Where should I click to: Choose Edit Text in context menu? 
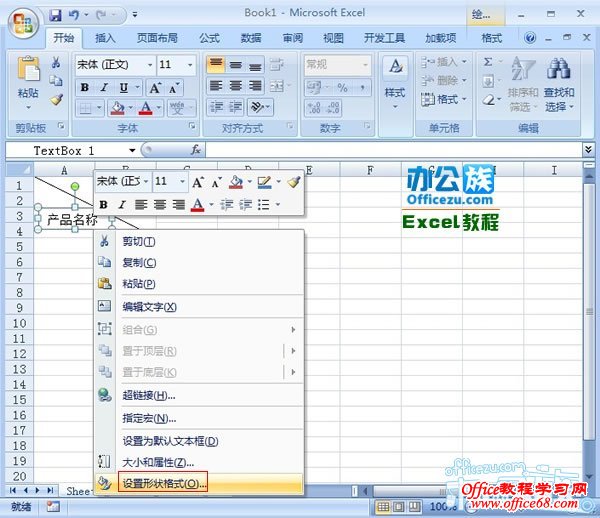199,307
